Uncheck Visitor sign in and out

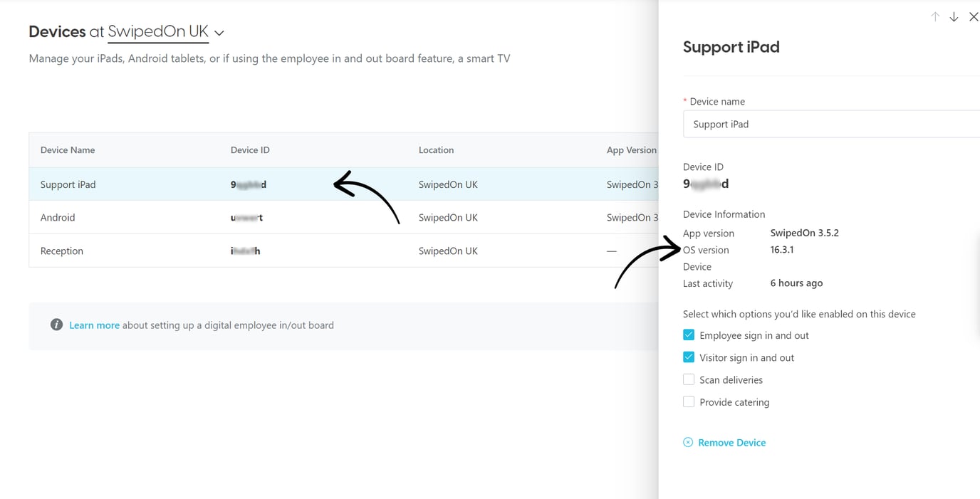click(x=689, y=357)
